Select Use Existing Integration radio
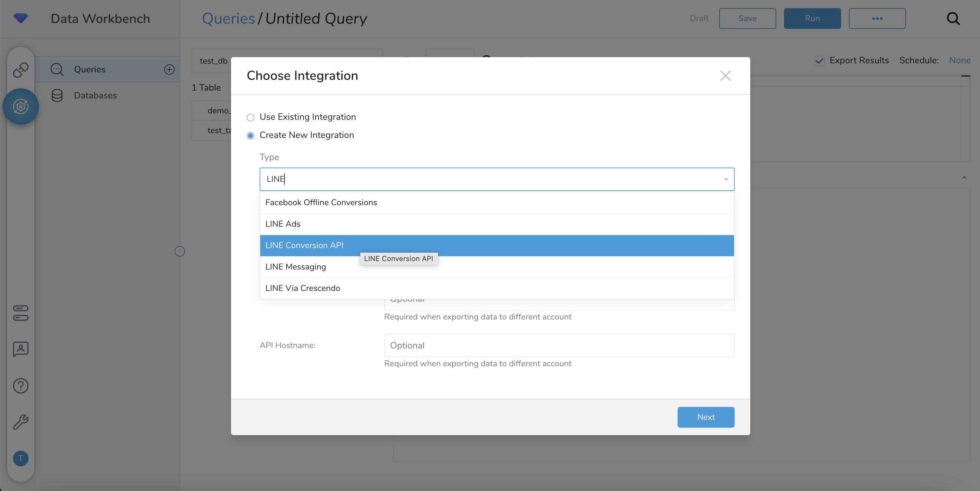The image size is (980, 491). (250, 117)
